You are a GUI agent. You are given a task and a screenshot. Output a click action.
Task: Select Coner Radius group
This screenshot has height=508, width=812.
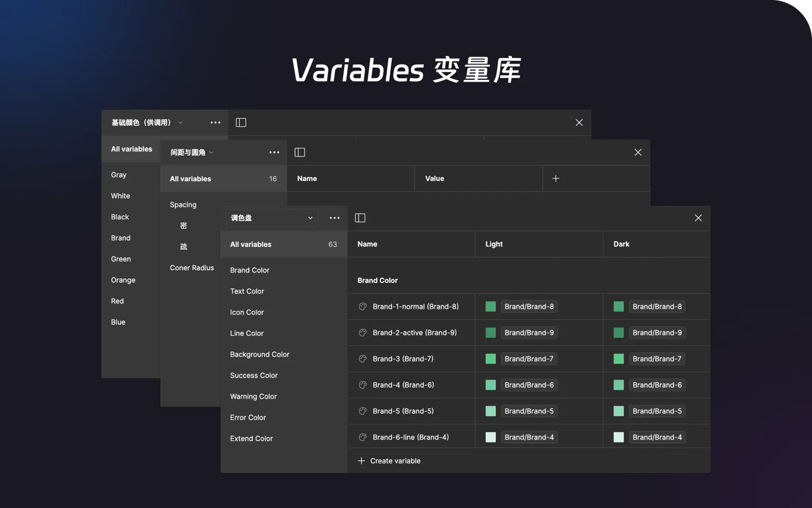coord(192,268)
